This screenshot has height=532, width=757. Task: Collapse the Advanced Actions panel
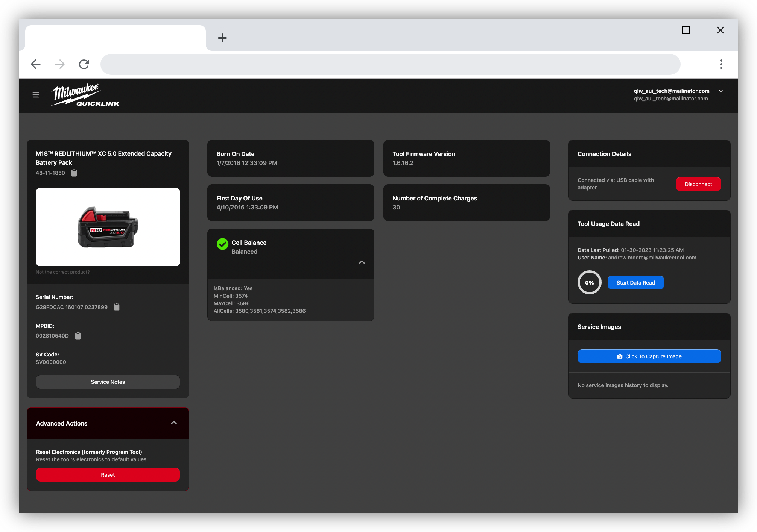[174, 423]
